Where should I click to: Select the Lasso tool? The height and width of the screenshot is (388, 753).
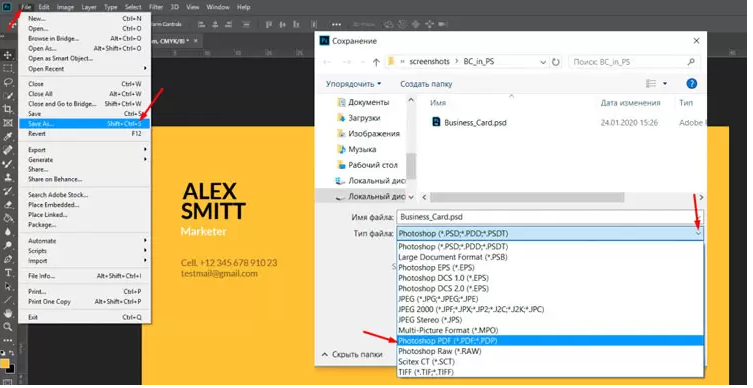[x=8, y=82]
